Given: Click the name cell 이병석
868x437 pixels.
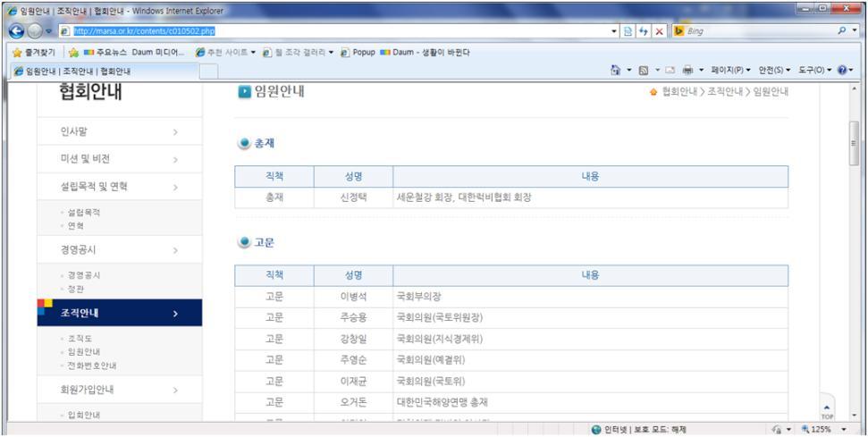Looking at the screenshot, I should click(353, 297).
